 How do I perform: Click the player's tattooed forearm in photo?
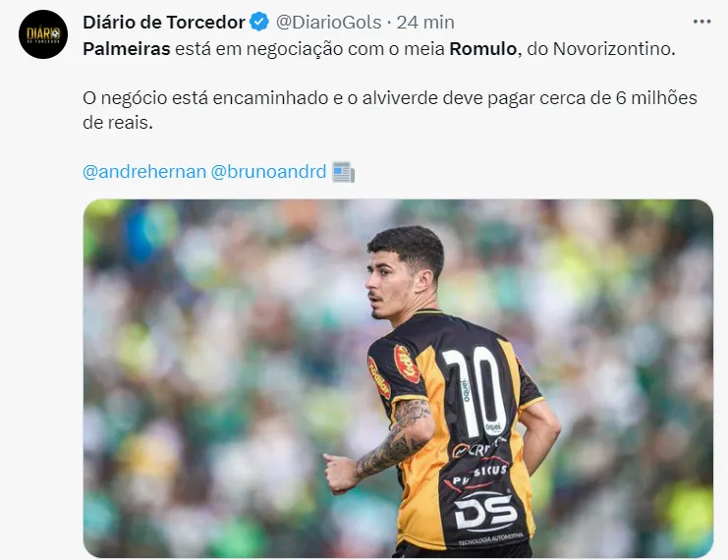394,447
